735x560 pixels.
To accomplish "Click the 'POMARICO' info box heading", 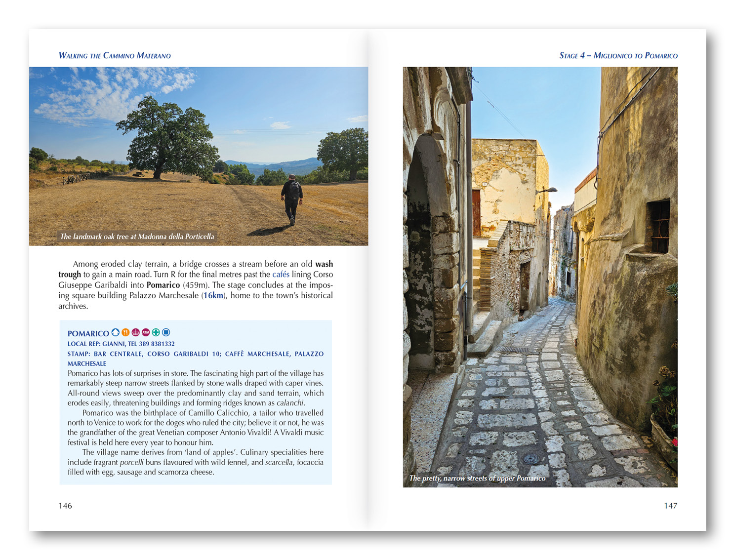I will (x=88, y=333).
